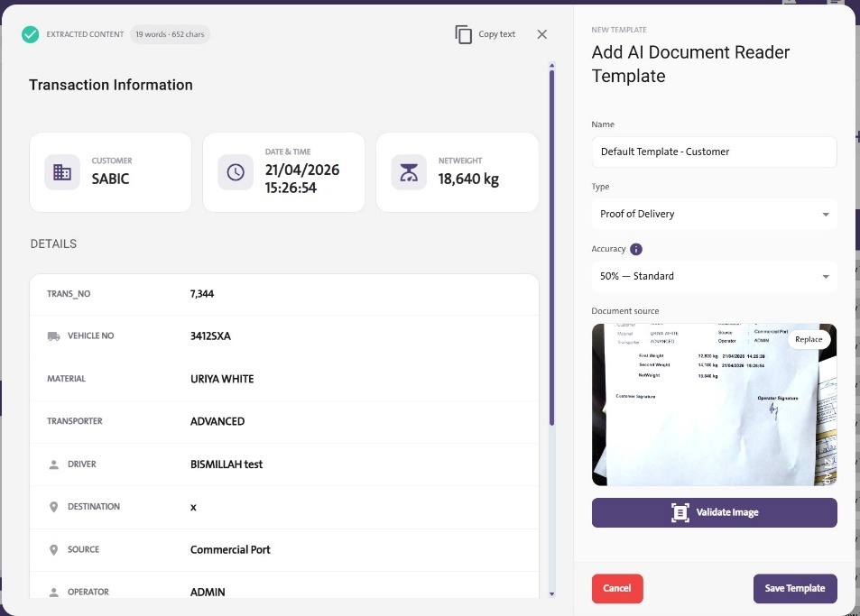Click the 21/04/2026 15:26:54 date value
Viewport: 860px width, 616px height.
coord(302,179)
